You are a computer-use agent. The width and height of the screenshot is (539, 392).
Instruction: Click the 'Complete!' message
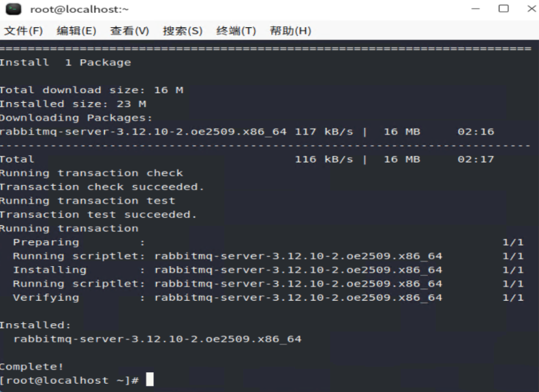31,367
